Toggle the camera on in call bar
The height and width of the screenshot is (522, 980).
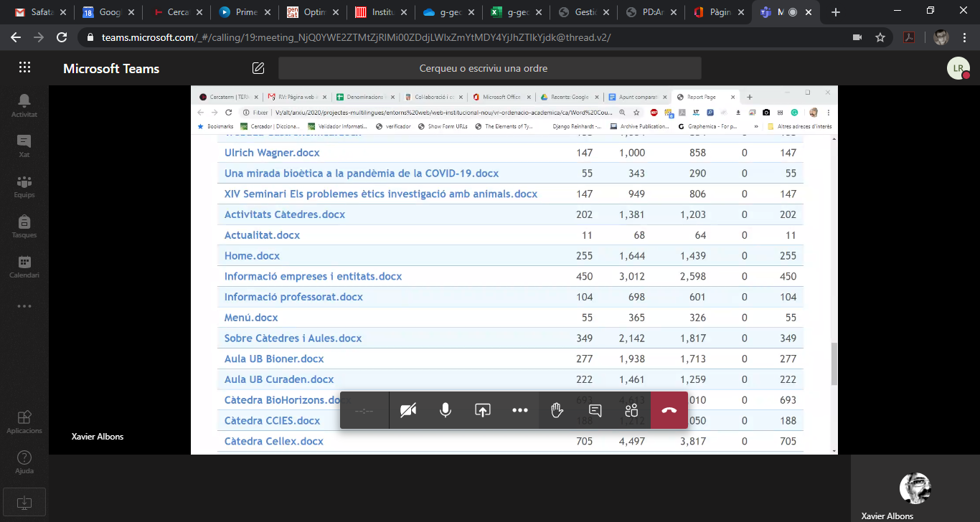pyautogui.click(x=408, y=410)
